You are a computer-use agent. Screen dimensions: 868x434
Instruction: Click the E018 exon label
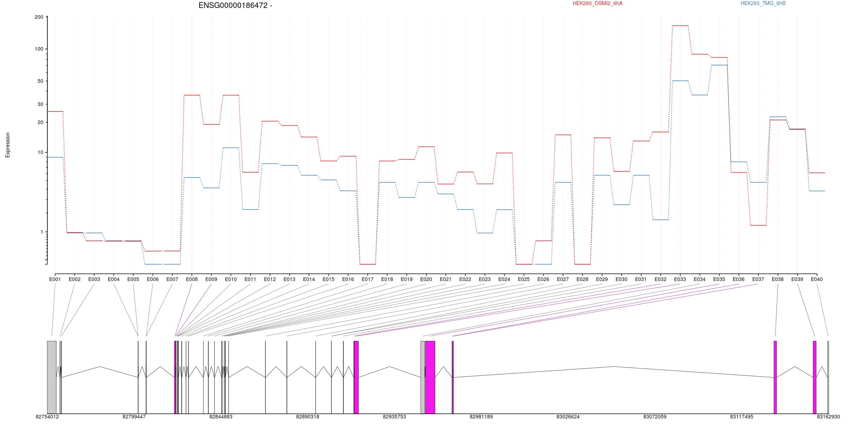387,279
